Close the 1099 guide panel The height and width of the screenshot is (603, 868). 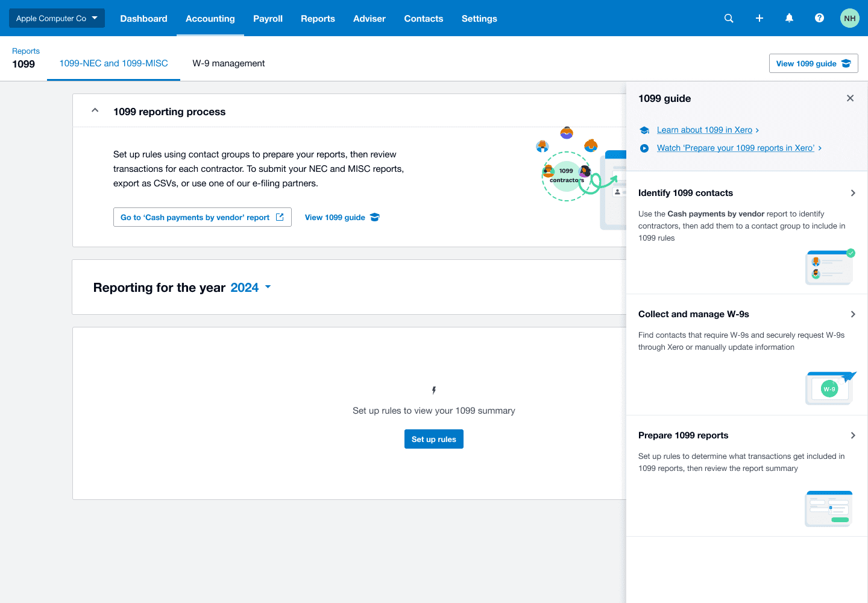(850, 98)
